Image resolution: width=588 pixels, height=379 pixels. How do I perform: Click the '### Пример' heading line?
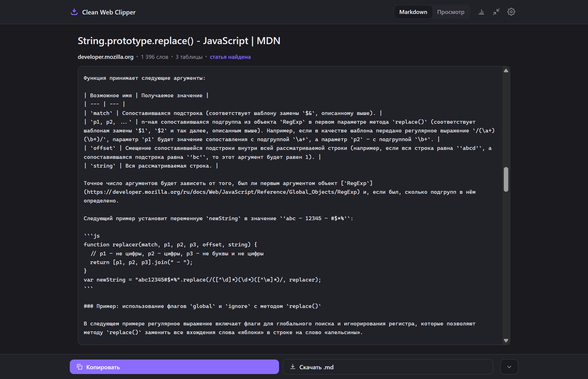(202, 306)
